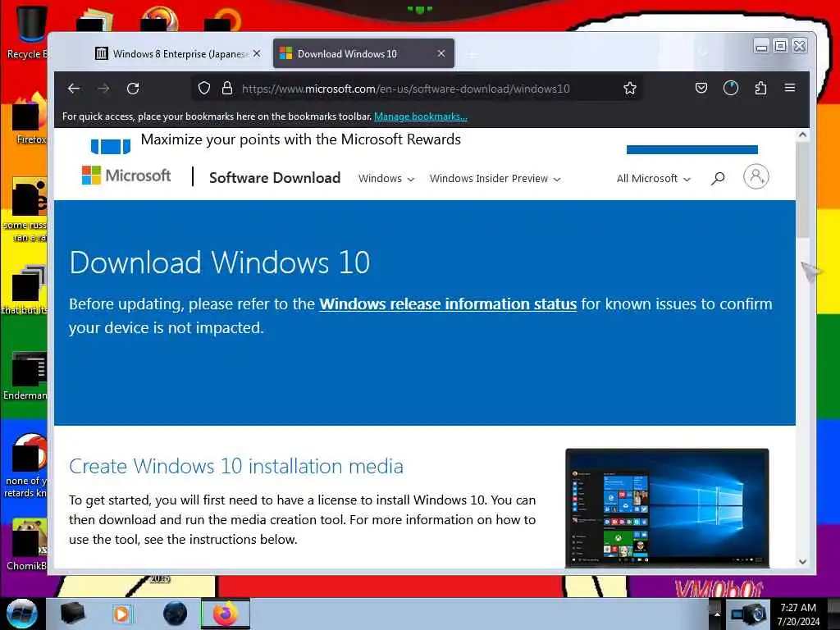Reload the page with the refresh icon
840x630 pixels.
click(133, 89)
